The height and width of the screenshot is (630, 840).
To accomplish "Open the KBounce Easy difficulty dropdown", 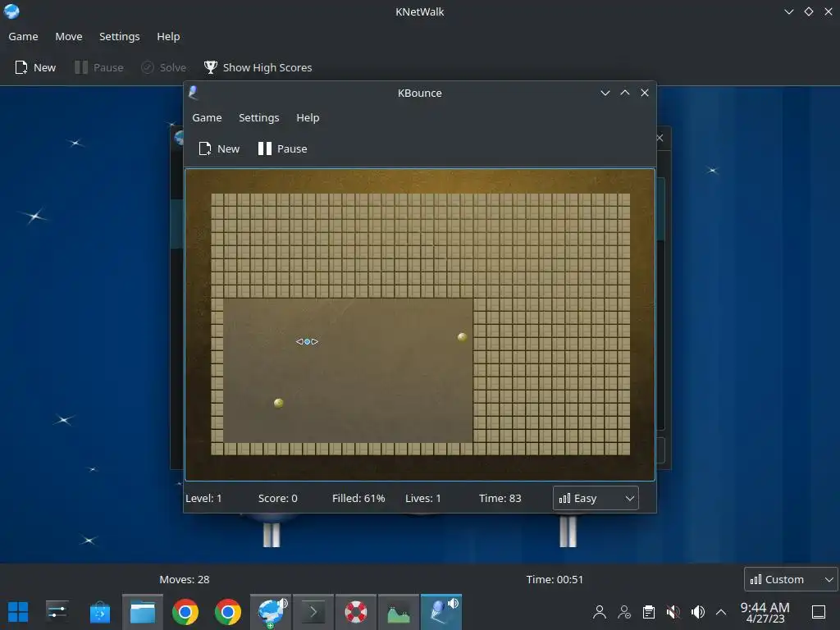I will 596,498.
